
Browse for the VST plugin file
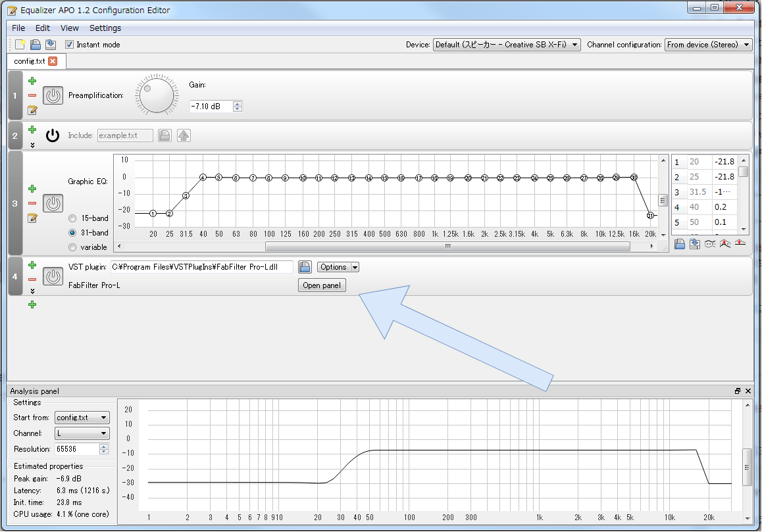(x=305, y=267)
